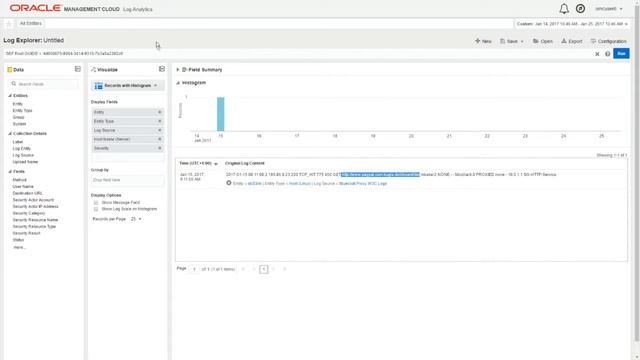Image resolution: width=640 pixels, height=360 pixels.
Task: Select the User Name field
Action: click(x=23, y=187)
